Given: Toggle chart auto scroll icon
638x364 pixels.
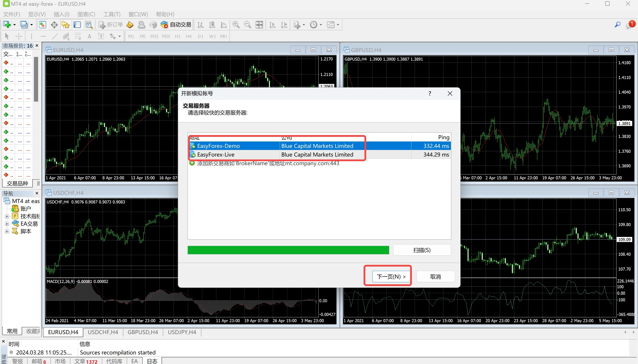Looking at the screenshot, I should point(272,25).
